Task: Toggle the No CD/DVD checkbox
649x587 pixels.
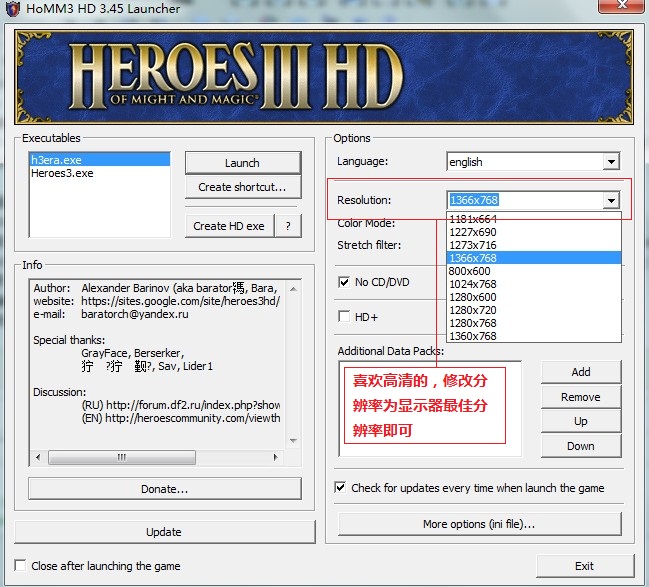Action: [345, 282]
